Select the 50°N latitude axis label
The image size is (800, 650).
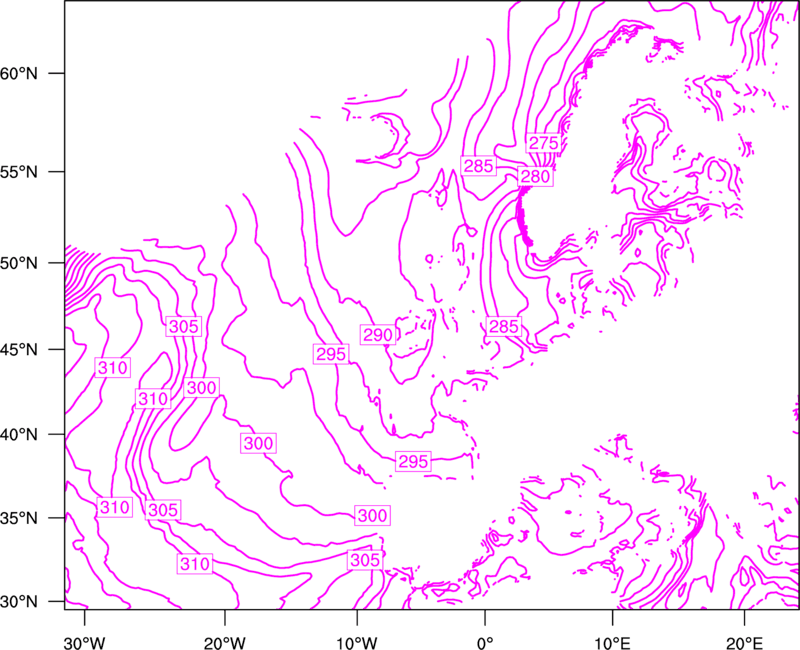click(x=19, y=263)
